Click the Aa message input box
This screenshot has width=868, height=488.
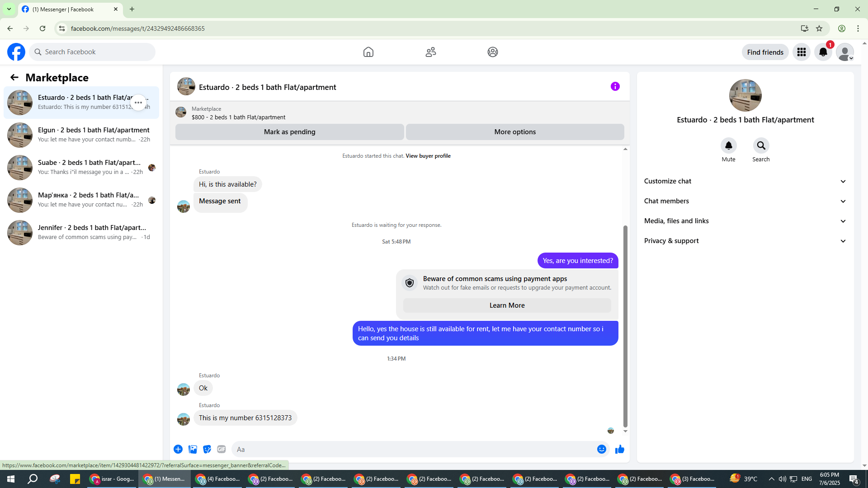tap(414, 449)
